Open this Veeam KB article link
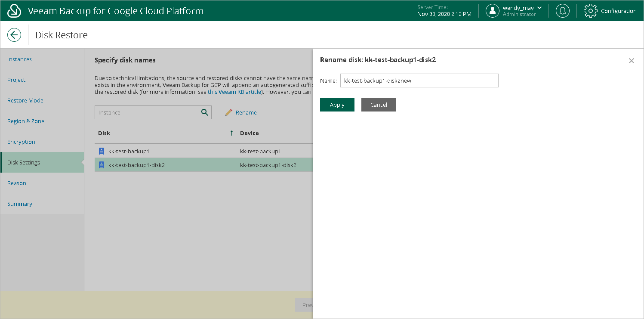Screen dimensions: 644x319 [234, 92]
